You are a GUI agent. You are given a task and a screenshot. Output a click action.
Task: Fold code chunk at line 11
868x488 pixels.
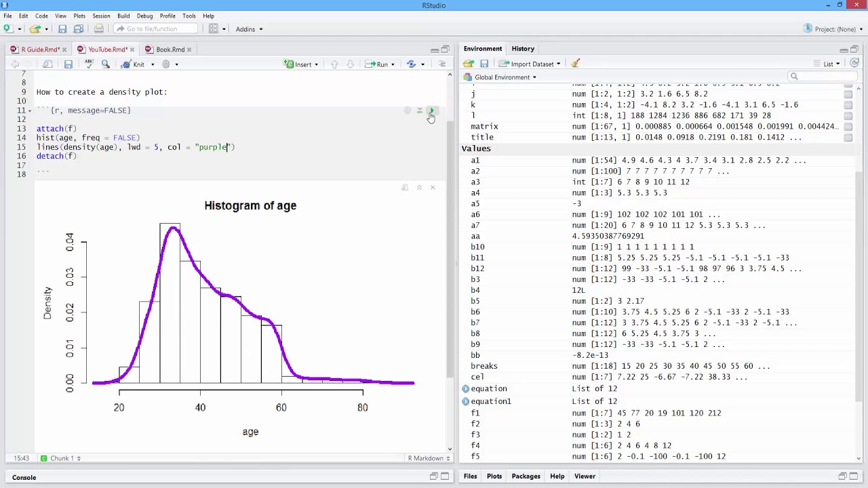coord(29,110)
